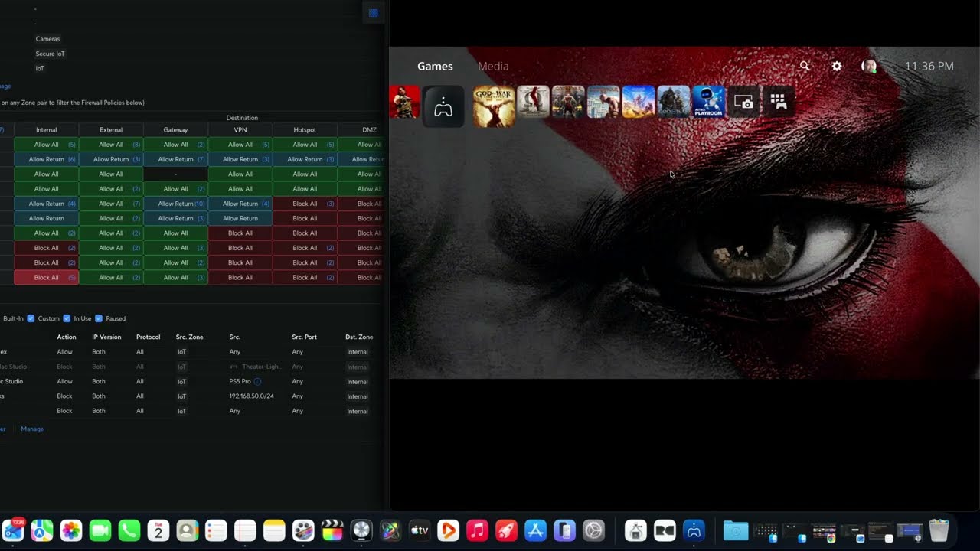Select the PS5 controller Explore tile
The image size is (980, 551).
[x=443, y=106]
